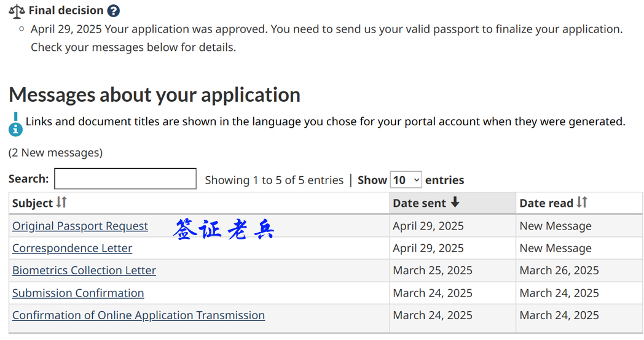The image size is (644, 340).
Task: Sort by Date sent down arrow
Action: (x=455, y=202)
